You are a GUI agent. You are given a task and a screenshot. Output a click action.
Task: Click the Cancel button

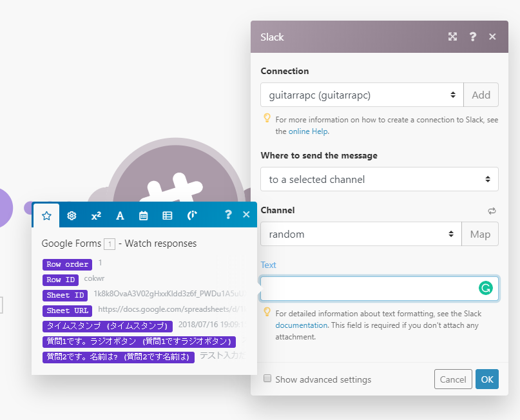pos(453,379)
